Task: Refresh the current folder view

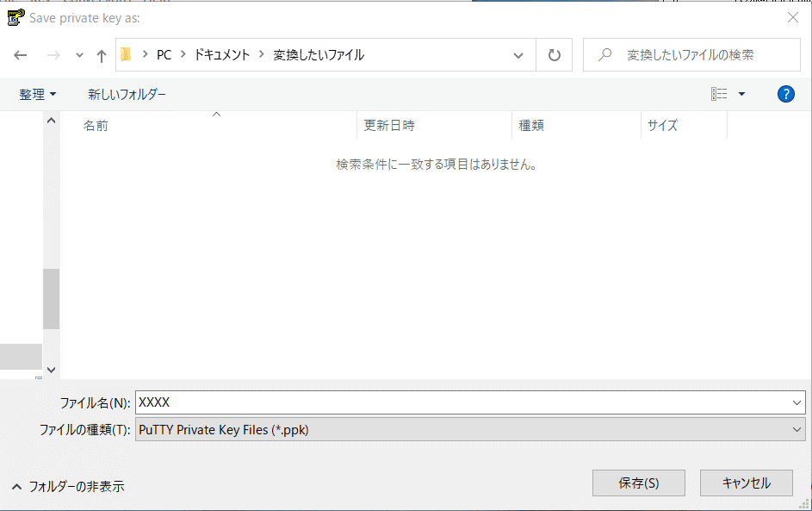Action: click(x=554, y=54)
